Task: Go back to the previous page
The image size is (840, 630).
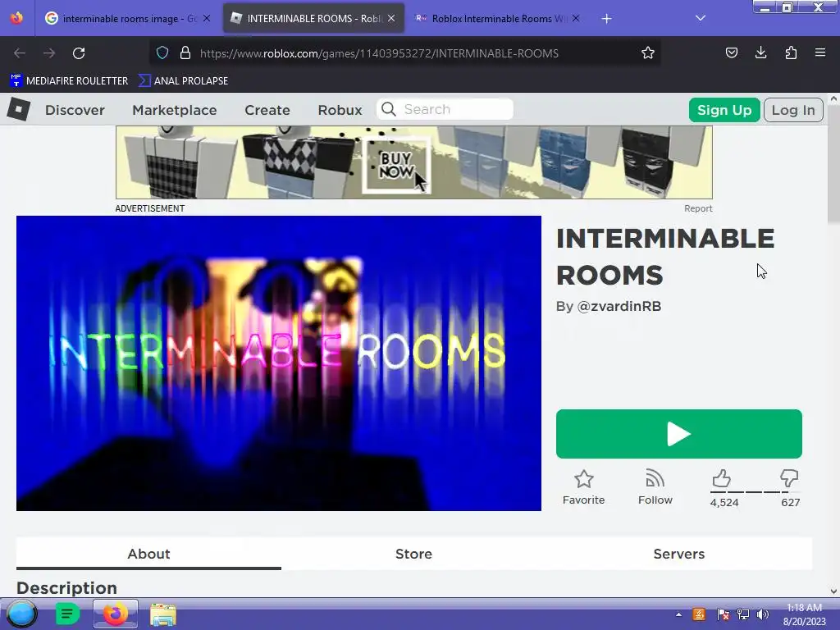Action: pos(20,53)
